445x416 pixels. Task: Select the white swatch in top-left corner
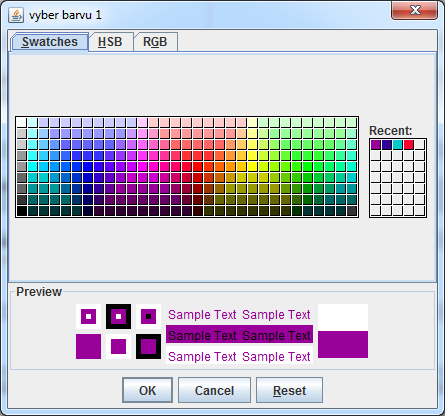click(x=22, y=122)
